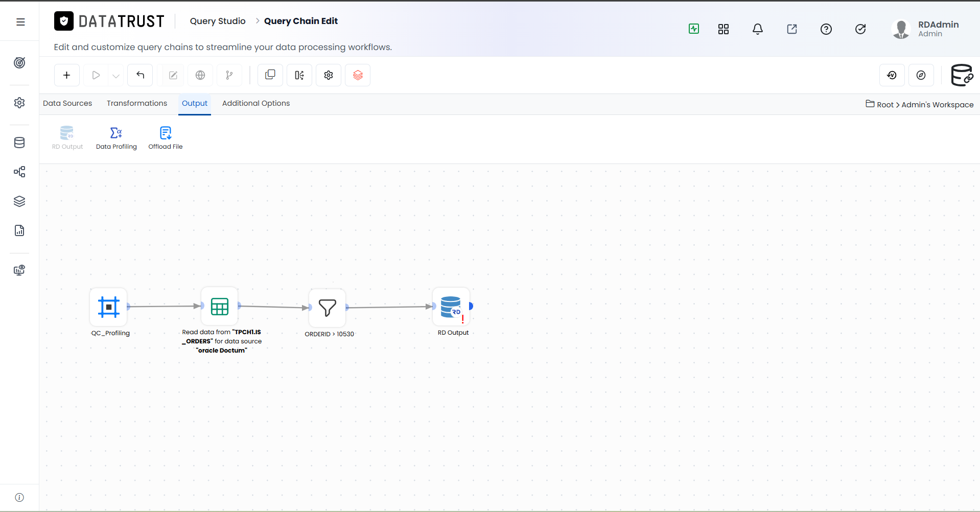
Task: Open the RDAdmin user profile
Action: [x=925, y=29]
